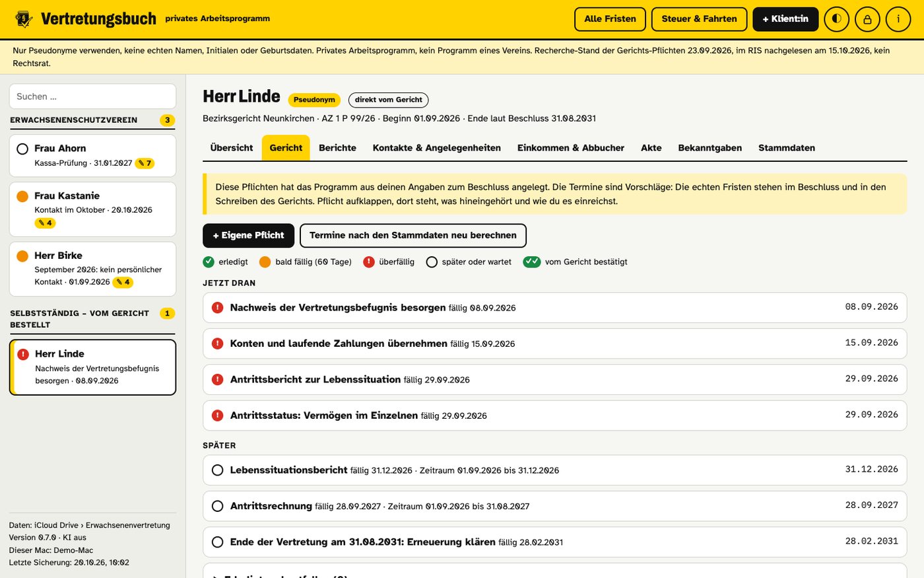Click + Eigene Pflicht button
924x578 pixels.
[248, 236]
